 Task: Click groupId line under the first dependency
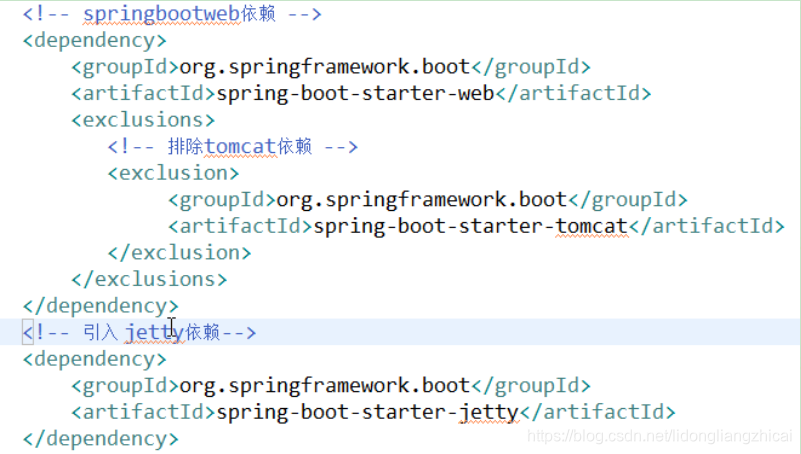pos(331,67)
